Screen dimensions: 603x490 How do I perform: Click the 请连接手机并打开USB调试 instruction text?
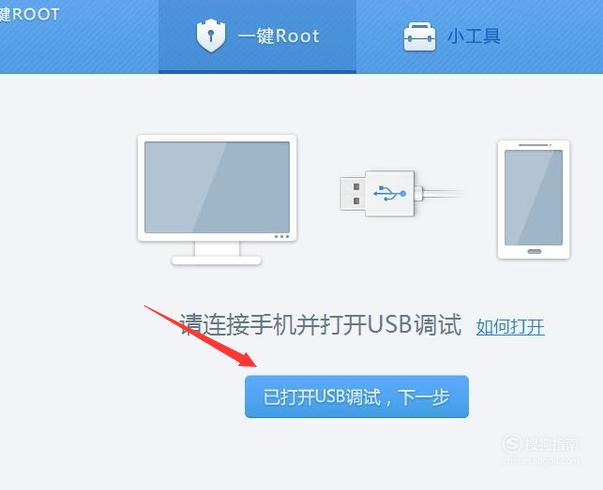tap(321, 325)
